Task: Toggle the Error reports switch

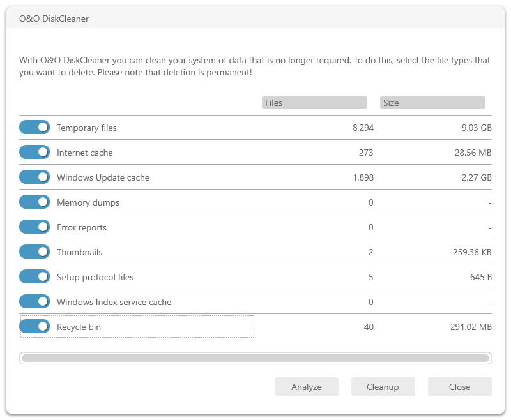Action: click(34, 227)
